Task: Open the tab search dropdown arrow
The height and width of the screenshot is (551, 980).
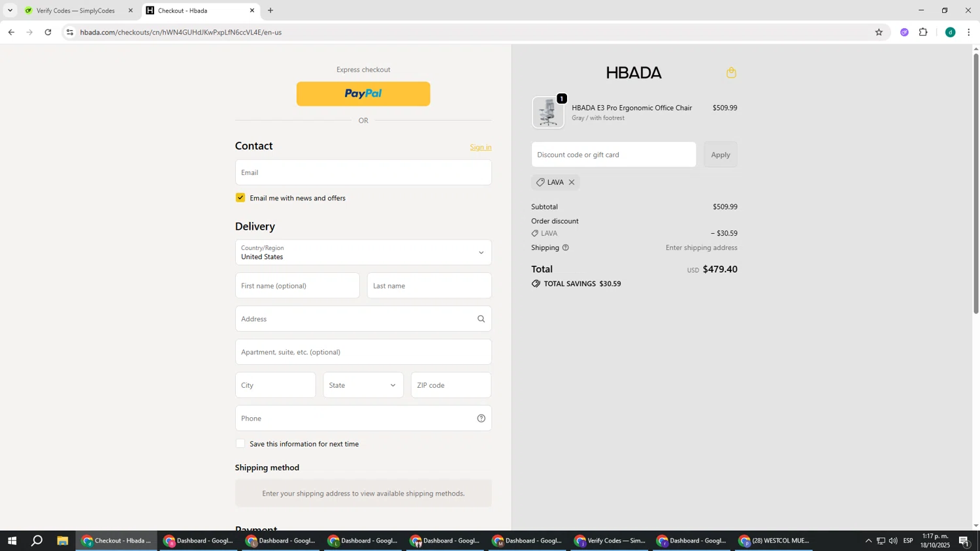Action: 10,10
